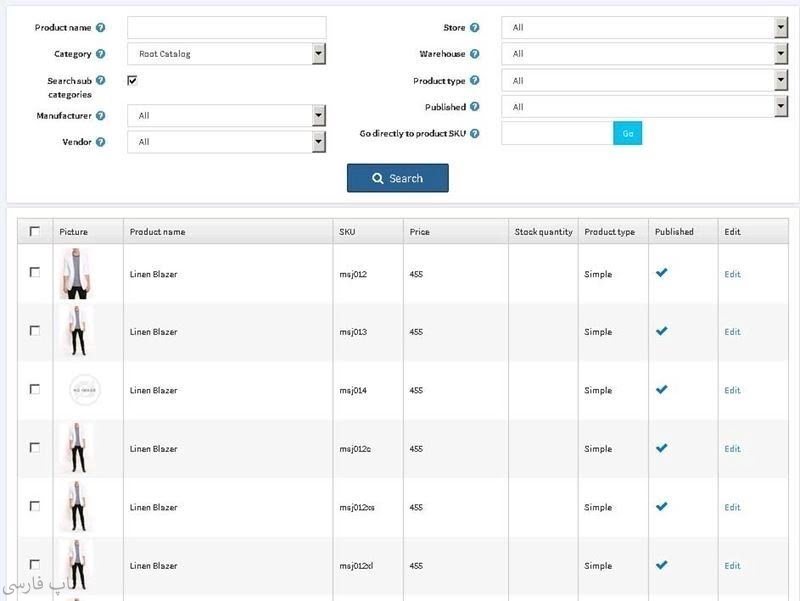Tick the select-all checkbox in table header
The image size is (800, 601).
coord(35,231)
